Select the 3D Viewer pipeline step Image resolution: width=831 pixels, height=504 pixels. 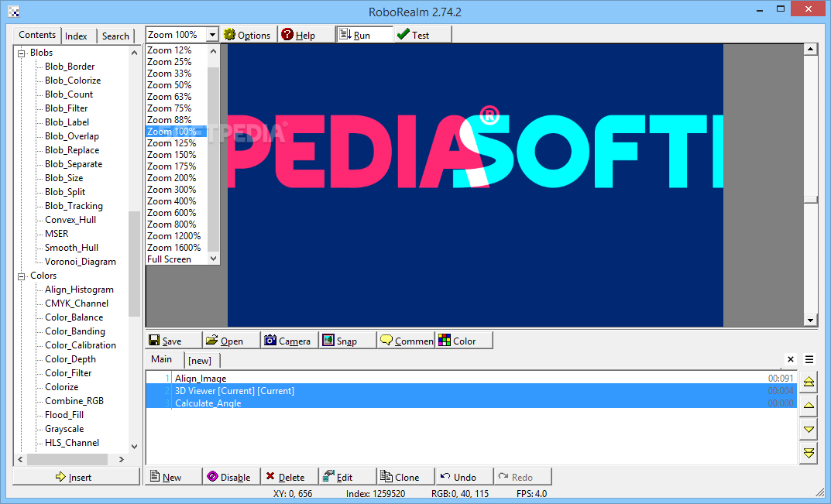click(471, 391)
